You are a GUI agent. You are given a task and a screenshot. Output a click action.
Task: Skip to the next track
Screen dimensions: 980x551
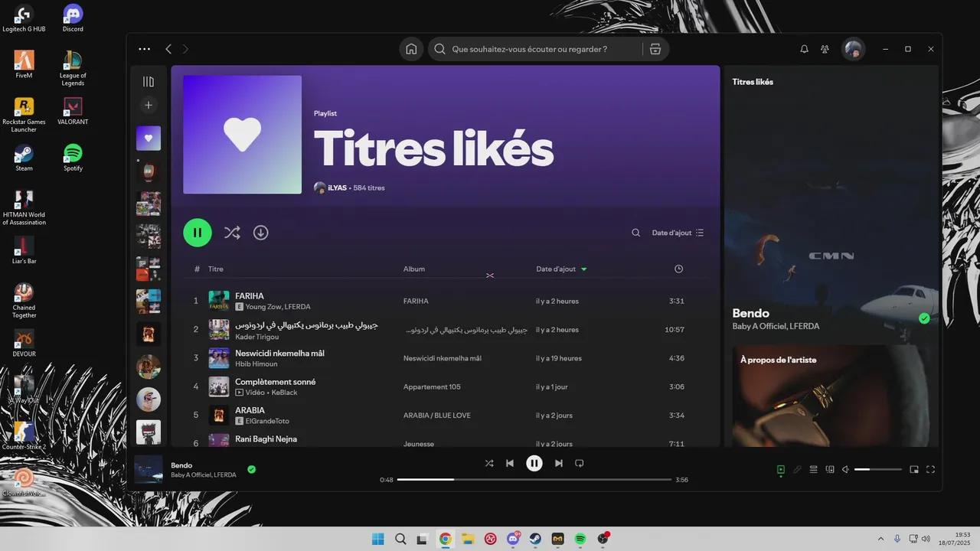pos(559,463)
